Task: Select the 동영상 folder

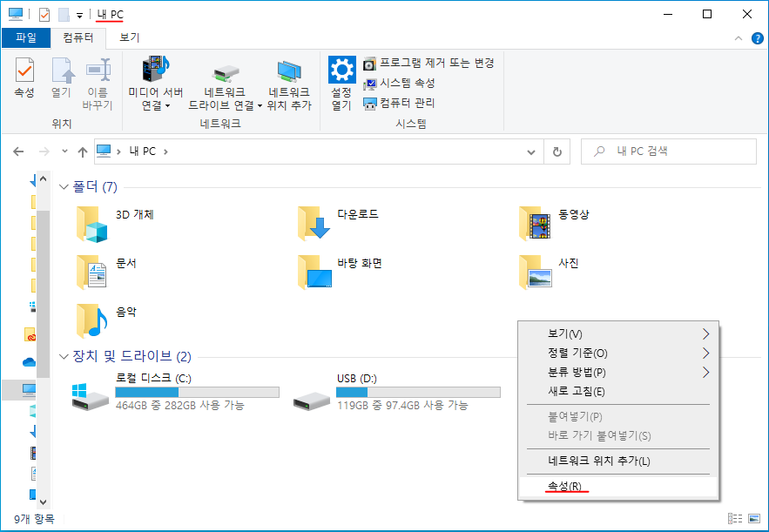Action: [x=555, y=224]
